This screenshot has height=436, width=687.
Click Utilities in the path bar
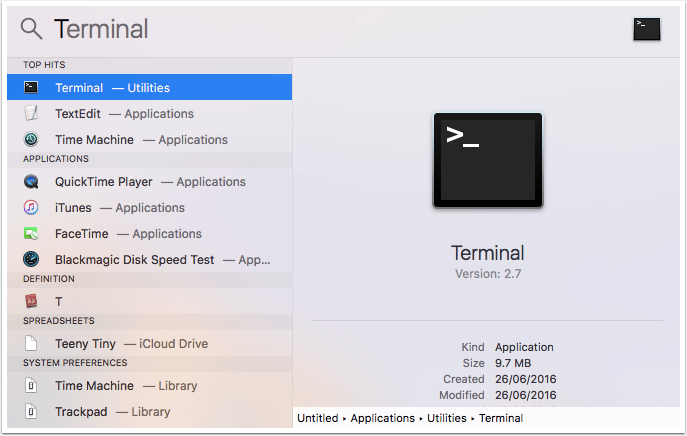click(447, 418)
